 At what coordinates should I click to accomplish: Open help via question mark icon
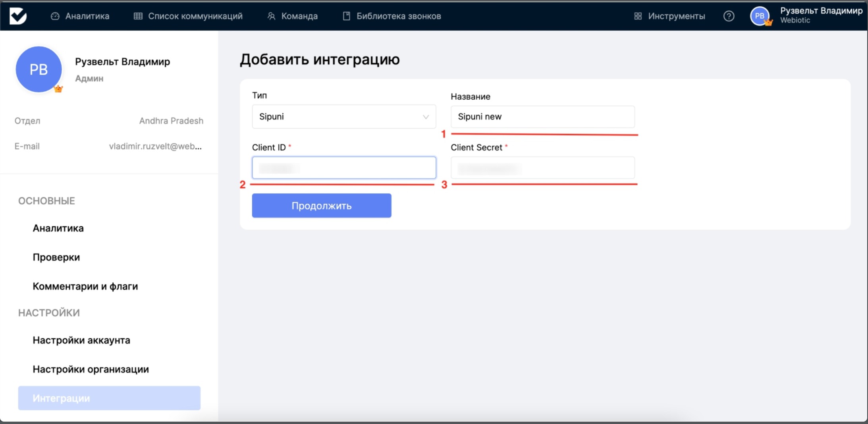729,16
